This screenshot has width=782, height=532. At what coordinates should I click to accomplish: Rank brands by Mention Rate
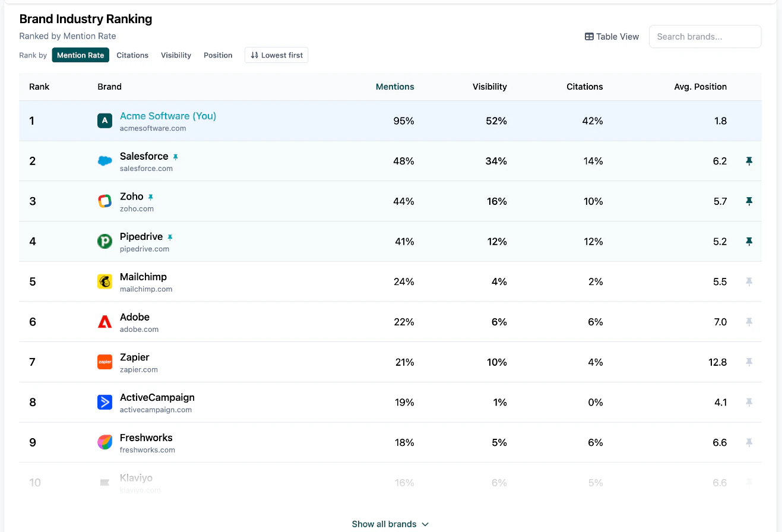pyautogui.click(x=81, y=55)
